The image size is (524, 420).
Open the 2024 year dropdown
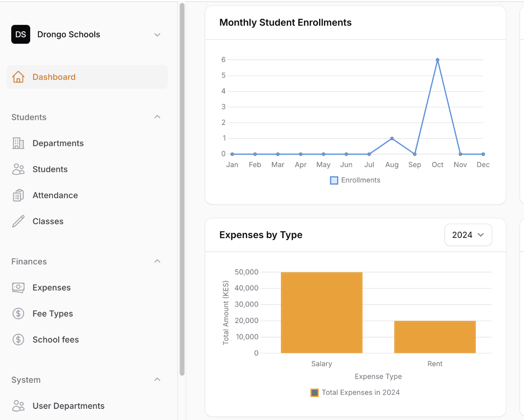[x=468, y=235]
